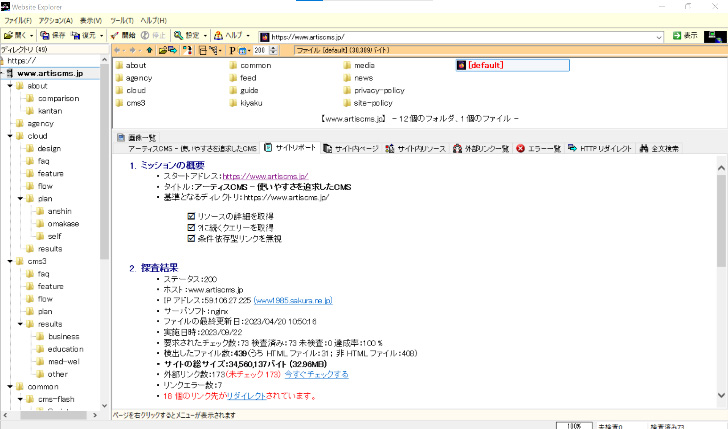728x429 pixels.
Task: Click the green up-directory arrow icon
Action: (149, 50)
